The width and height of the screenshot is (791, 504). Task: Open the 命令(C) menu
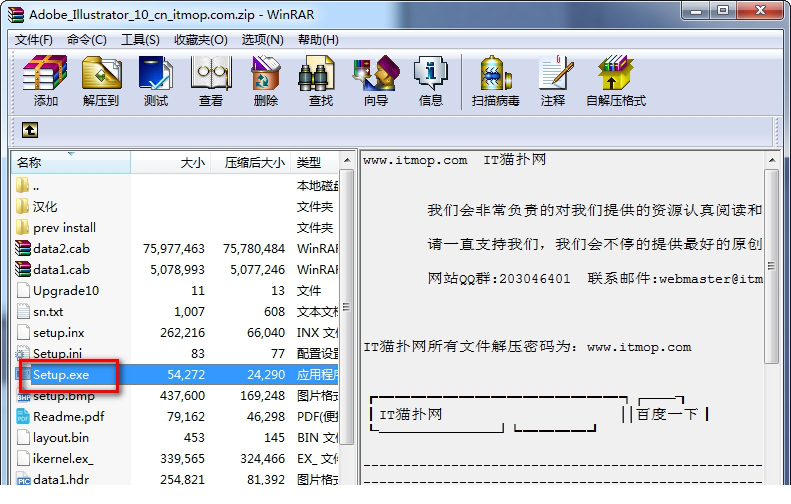(x=87, y=40)
